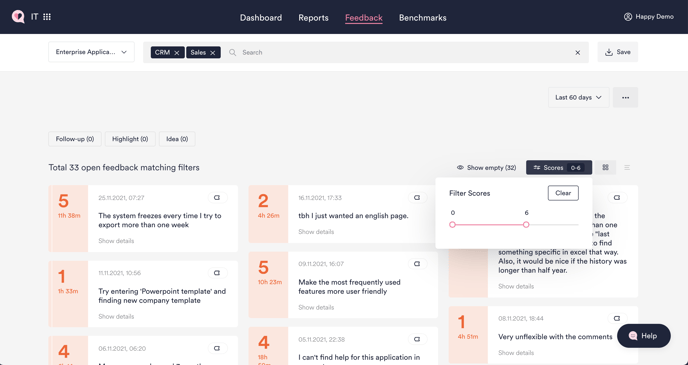This screenshot has height=365, width=688.
Task: Click the 'Filter Scores' heading
Action: tap(469, 193)
